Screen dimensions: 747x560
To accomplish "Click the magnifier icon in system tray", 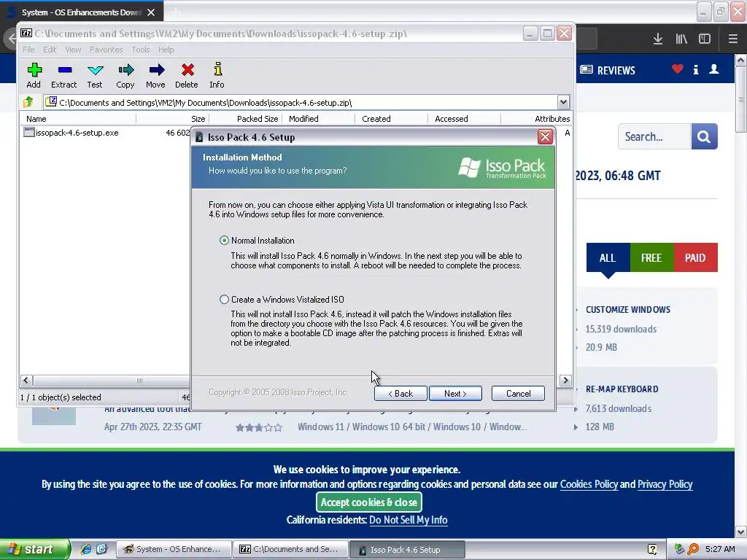I will point(693,549).
